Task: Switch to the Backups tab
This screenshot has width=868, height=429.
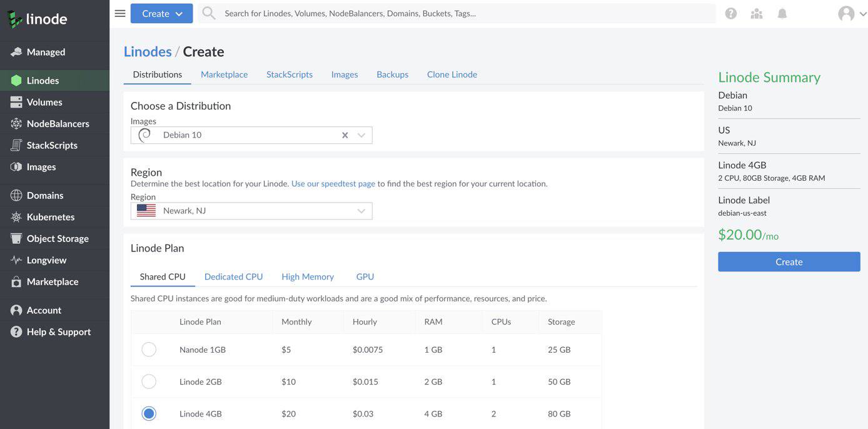Action: (x=392, y=74)
